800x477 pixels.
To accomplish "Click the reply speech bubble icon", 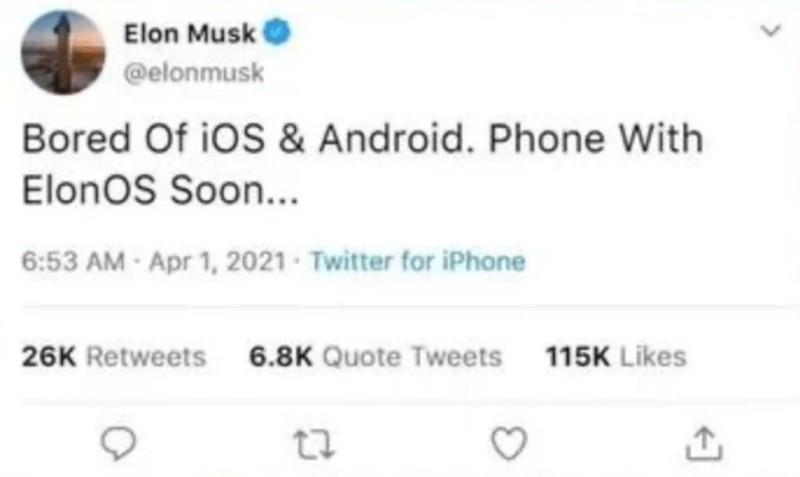I will tap(118, 443).
